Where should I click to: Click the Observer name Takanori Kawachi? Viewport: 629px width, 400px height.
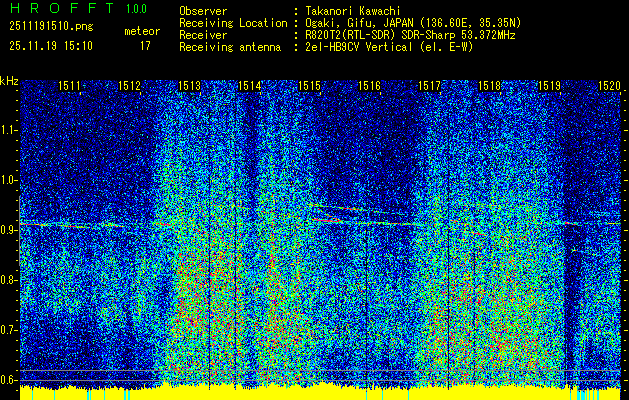click(x=353, y=11)
